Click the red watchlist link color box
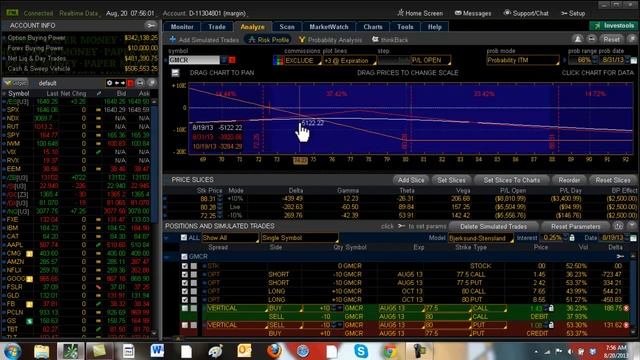 130,83
